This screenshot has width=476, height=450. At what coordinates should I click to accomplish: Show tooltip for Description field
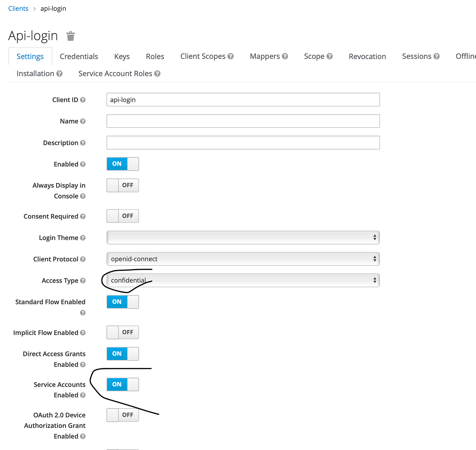[83, 143]
